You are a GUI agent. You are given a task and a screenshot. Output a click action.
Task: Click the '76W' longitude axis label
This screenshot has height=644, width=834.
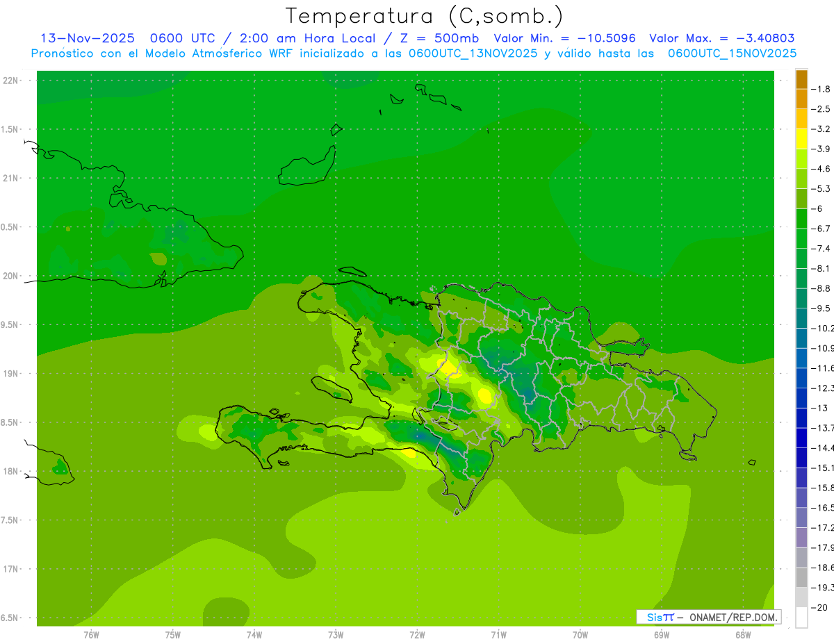(91, 635)
